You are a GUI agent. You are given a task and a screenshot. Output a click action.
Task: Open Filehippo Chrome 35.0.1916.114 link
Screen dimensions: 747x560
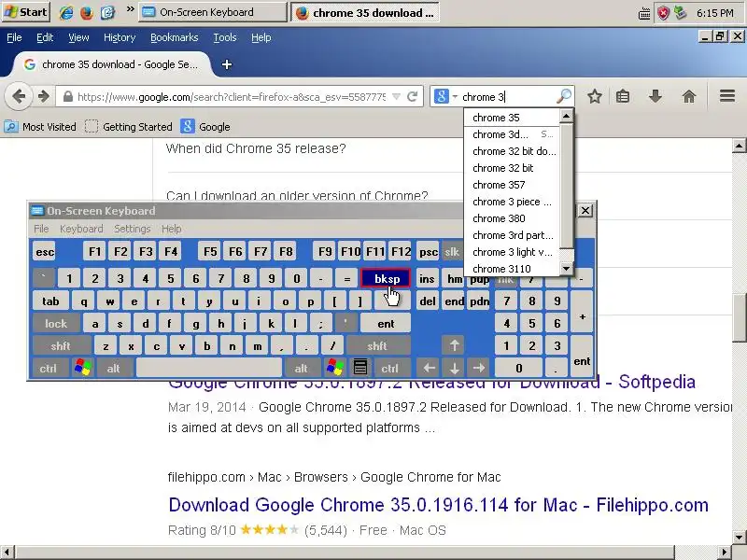pyautogui.click(x=438, y=505)
